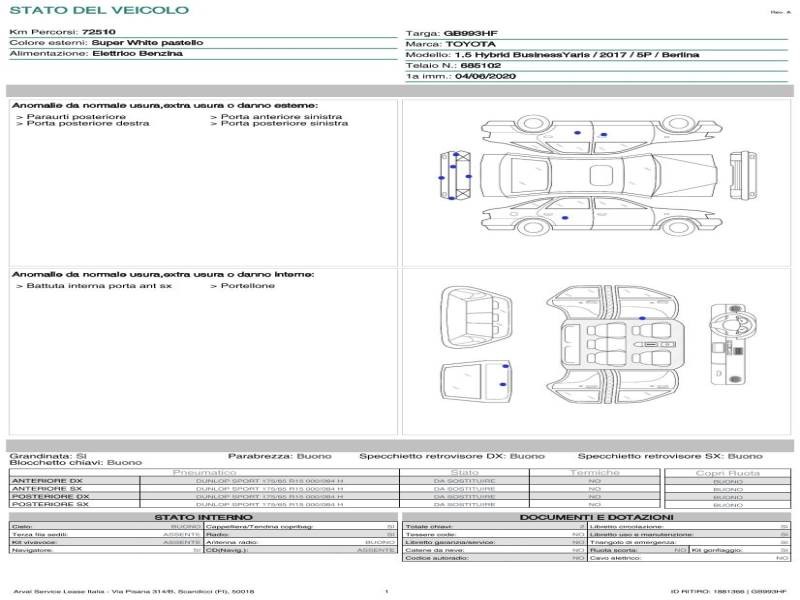This screenshot has height=600, width=800.
Task: Click the "DOCUMENTI E DOTAZIONI" section heading
Action: point(596,517)
